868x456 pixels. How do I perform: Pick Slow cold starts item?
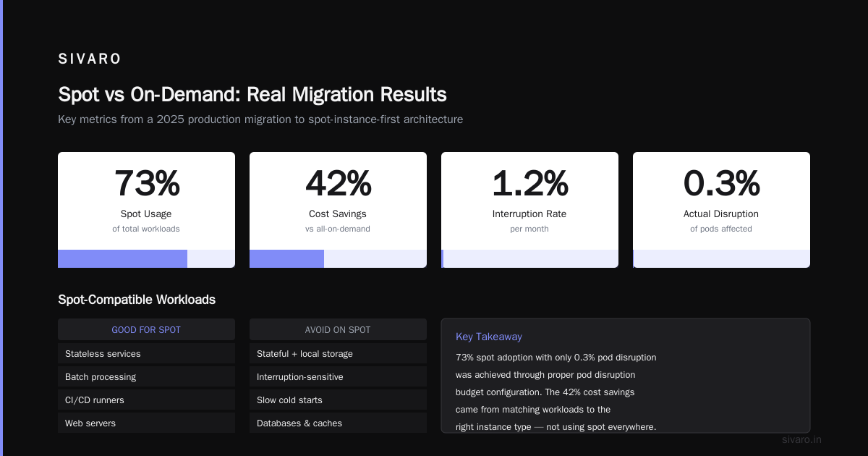coord(338,400)
